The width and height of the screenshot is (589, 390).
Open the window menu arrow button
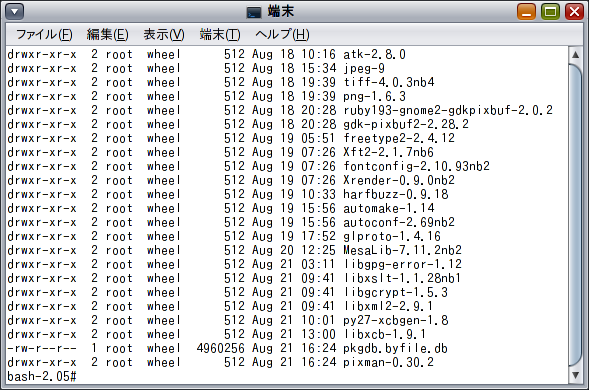click(15, 12)
